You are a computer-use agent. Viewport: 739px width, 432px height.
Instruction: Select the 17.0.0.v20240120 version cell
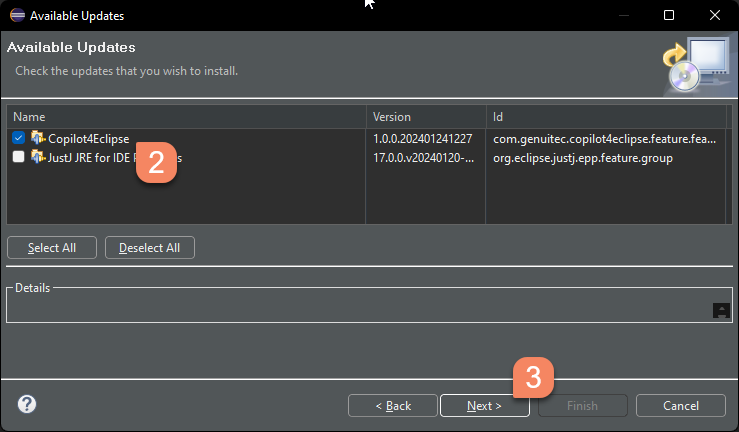tap(423, 158)
